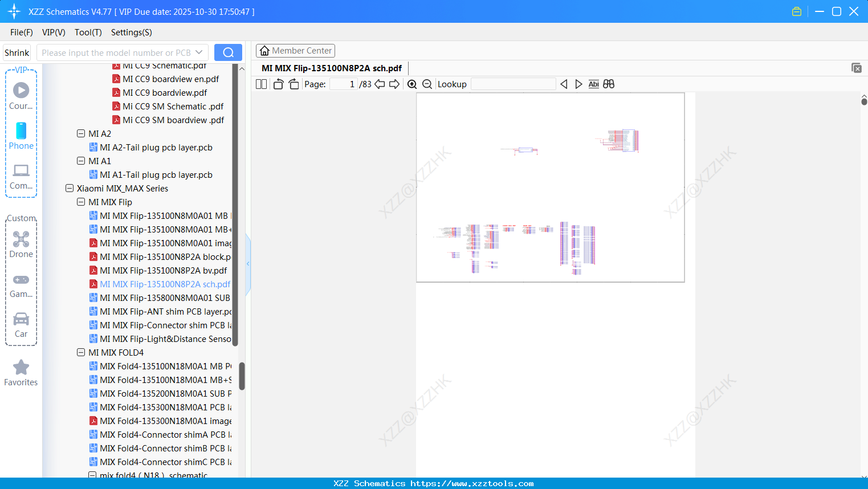Click the file tree vertical scrollbar thumb
This screenshot has height=489, width=868.
[242, 376]
